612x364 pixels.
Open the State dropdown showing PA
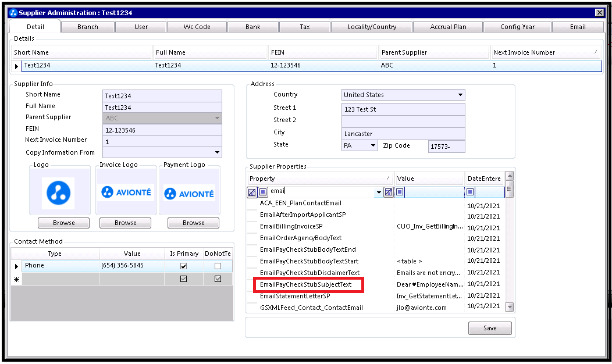[373, 145]
